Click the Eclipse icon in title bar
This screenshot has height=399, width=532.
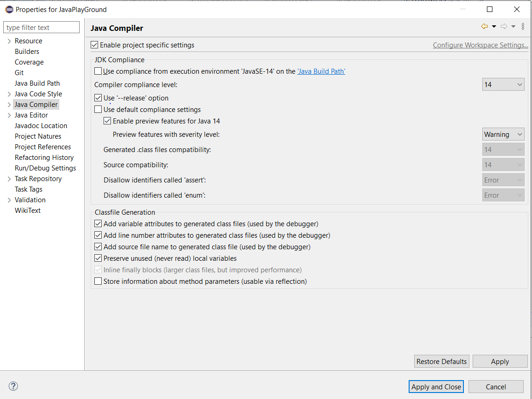[9, 10]
